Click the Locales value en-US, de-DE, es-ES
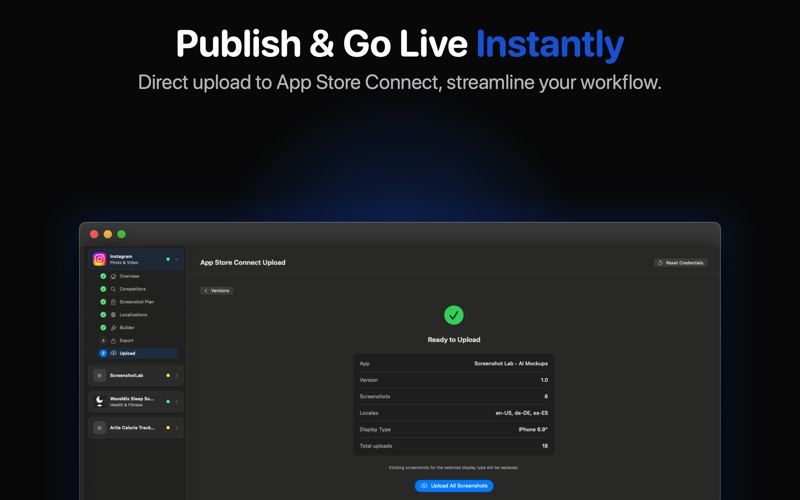The width and height of the screenshot is (800, 500). point(521,413)
